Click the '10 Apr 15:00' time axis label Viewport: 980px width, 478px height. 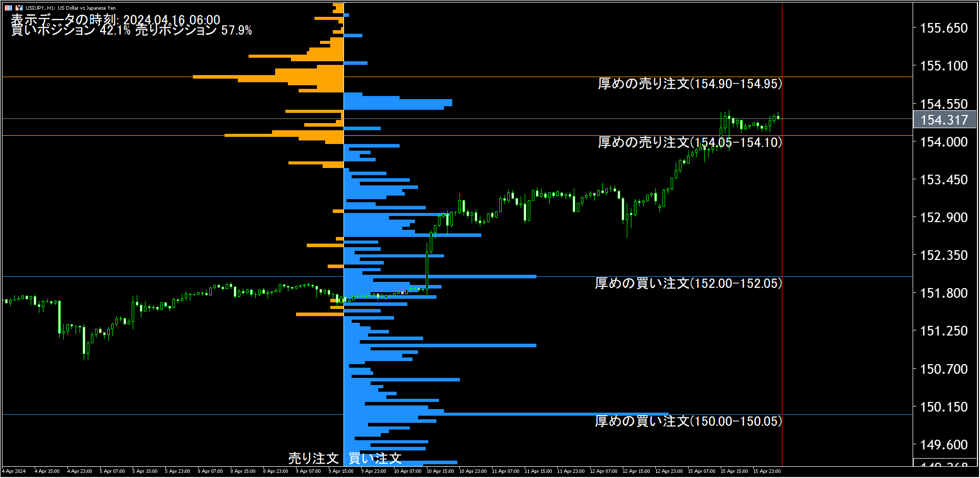tap(440, 471)
